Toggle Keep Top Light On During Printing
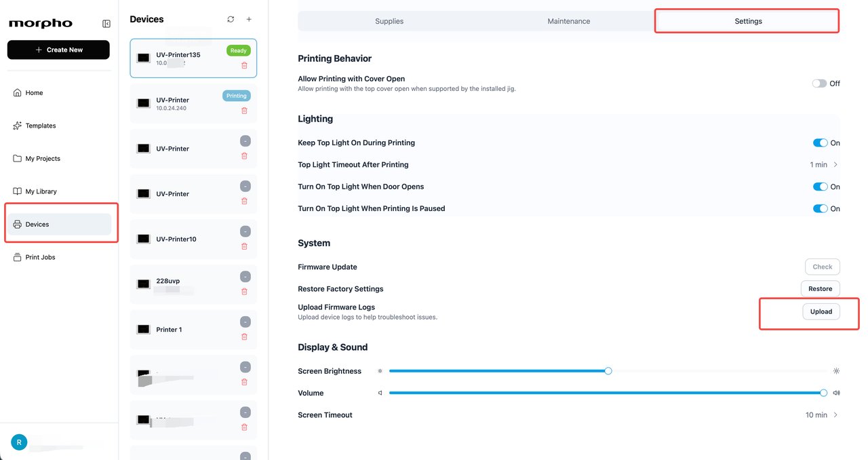Viewport: 868px width, 460px height. pyautogui.click(x=820, y=142)
